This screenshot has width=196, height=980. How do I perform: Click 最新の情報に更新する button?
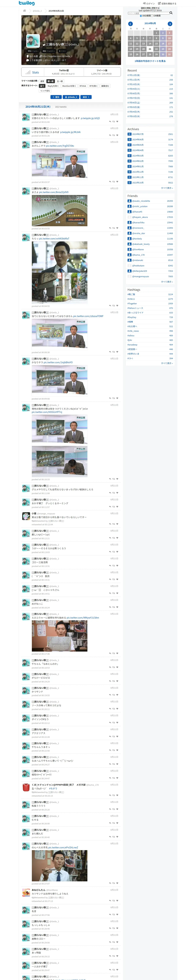(150, 8)
